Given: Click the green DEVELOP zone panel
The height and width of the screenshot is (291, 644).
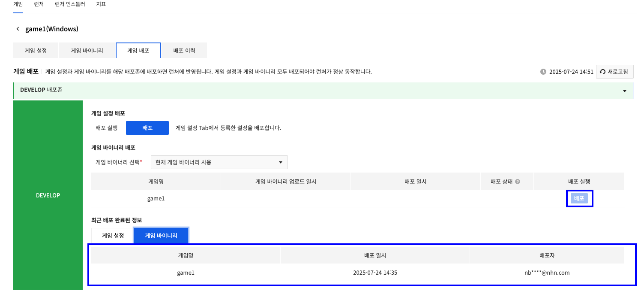Looking at the screenshot, I should point(48,195).
